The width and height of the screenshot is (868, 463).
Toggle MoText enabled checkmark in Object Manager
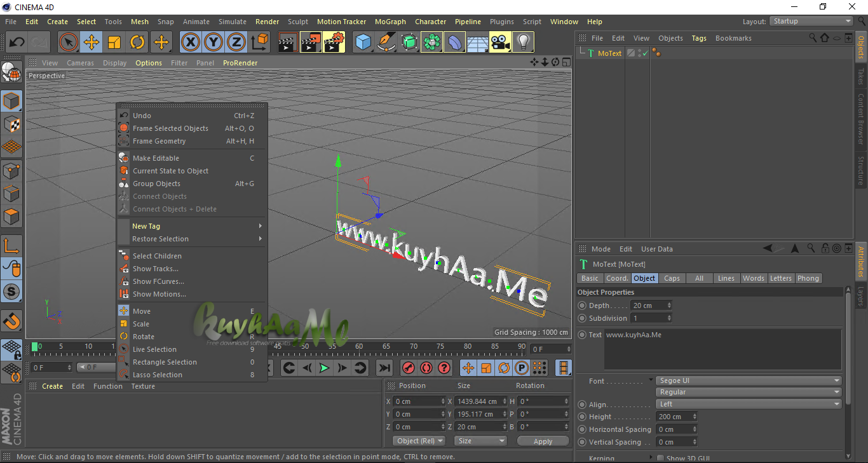645,53
